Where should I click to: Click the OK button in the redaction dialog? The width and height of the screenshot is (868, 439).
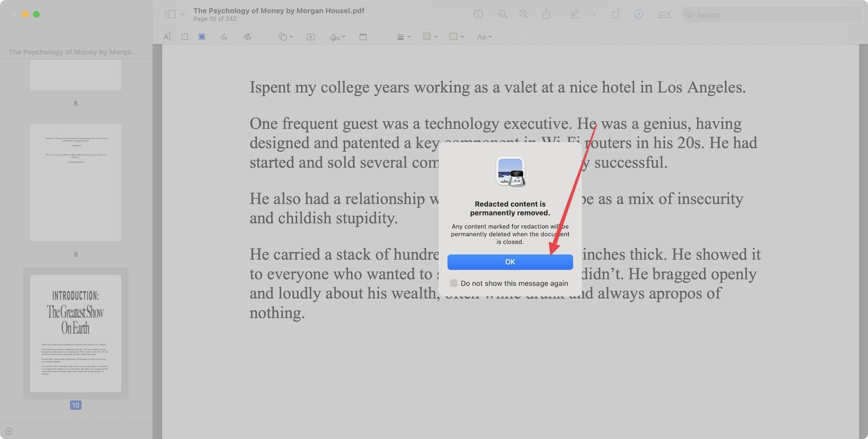510,262
